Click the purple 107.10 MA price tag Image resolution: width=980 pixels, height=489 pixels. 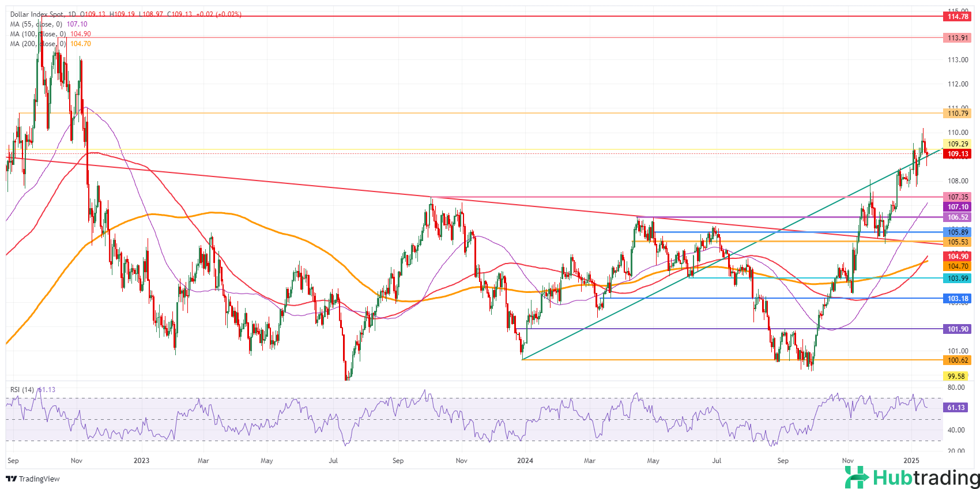958,207
